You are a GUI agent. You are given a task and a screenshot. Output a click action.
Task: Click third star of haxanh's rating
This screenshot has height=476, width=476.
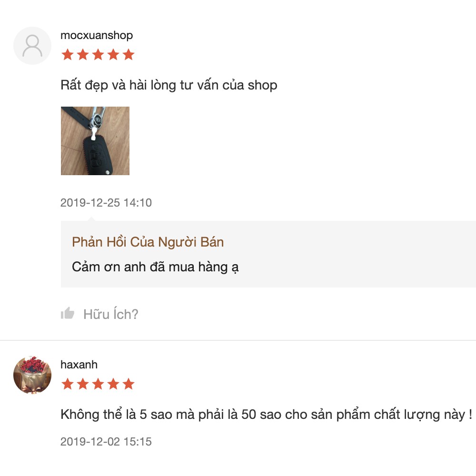(x=98, y=384)
